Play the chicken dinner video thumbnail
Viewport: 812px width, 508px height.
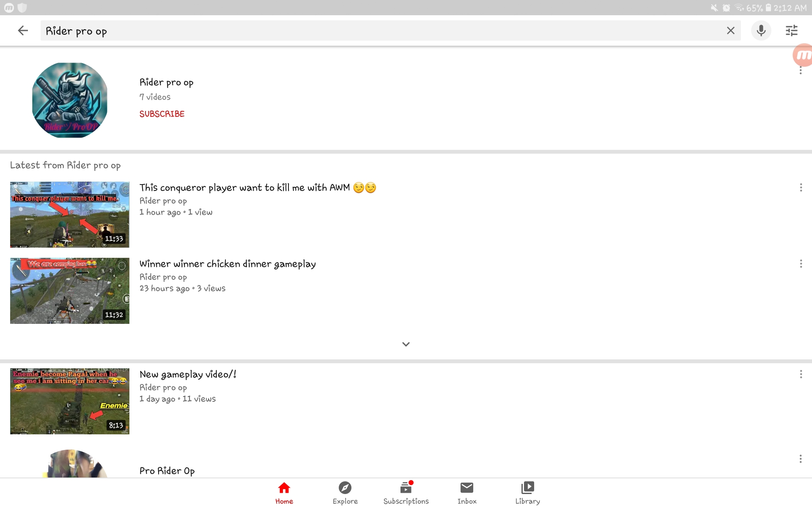tap(70, 291)
